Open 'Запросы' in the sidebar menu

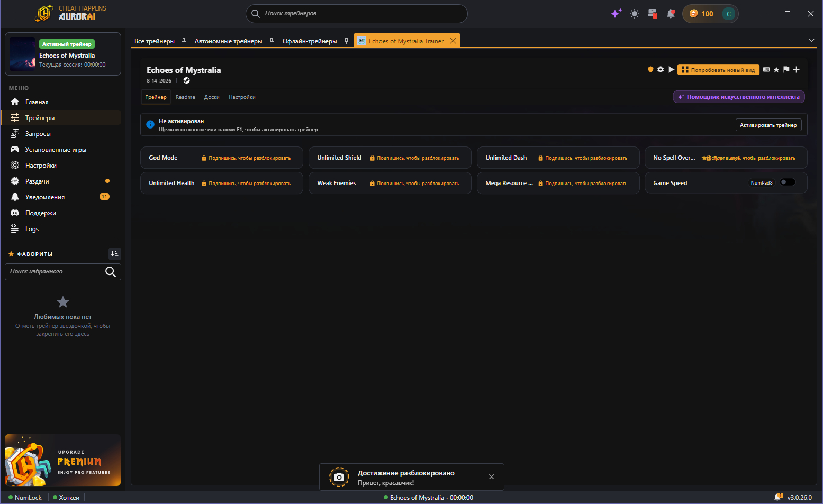click(x=62, y=133)
